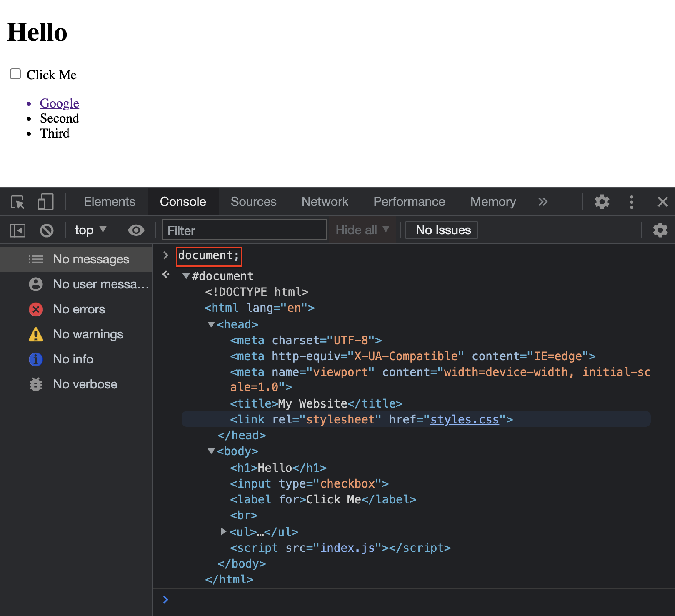Click the No Issues button
Image resolution: width=675 pixels, height=616 pixels.
click(x=442, y=230)
